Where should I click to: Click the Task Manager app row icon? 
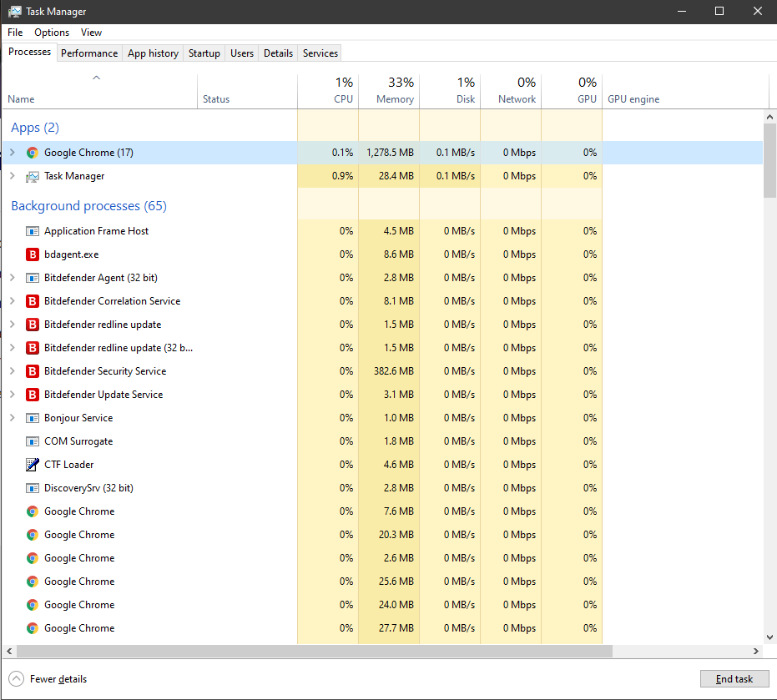click(33, 176)
